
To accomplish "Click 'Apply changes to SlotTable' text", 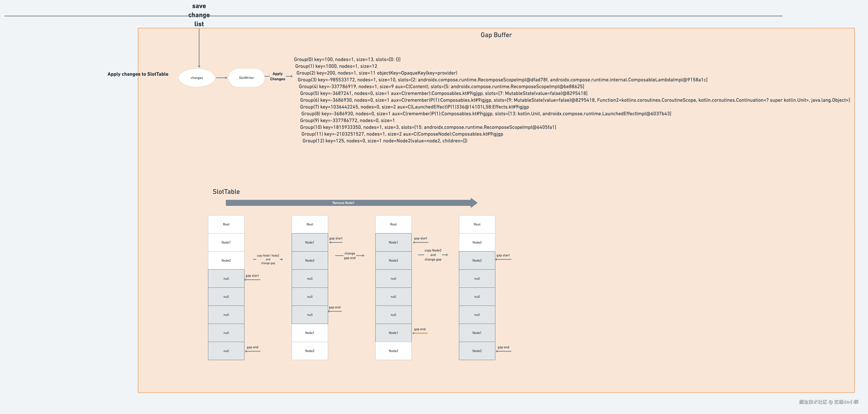I will coord(138,74).
